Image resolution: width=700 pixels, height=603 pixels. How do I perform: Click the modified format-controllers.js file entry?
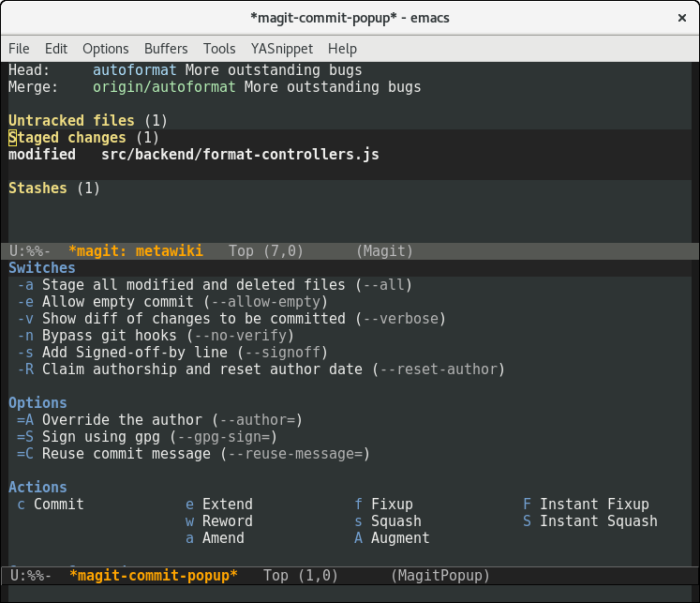240,155
